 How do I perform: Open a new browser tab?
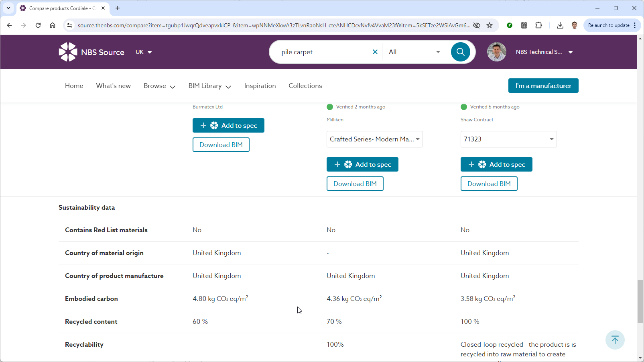(118, 8)
